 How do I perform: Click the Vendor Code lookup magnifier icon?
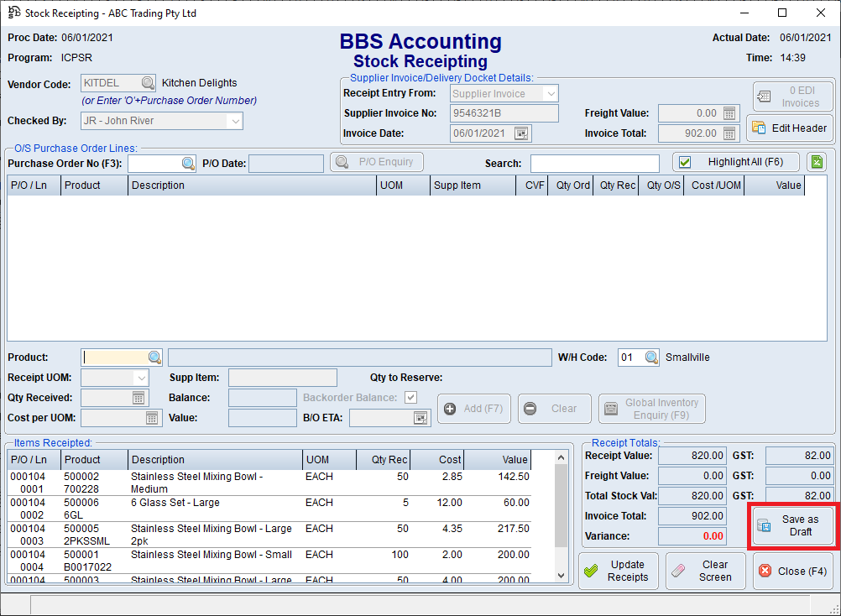[148, 83]
